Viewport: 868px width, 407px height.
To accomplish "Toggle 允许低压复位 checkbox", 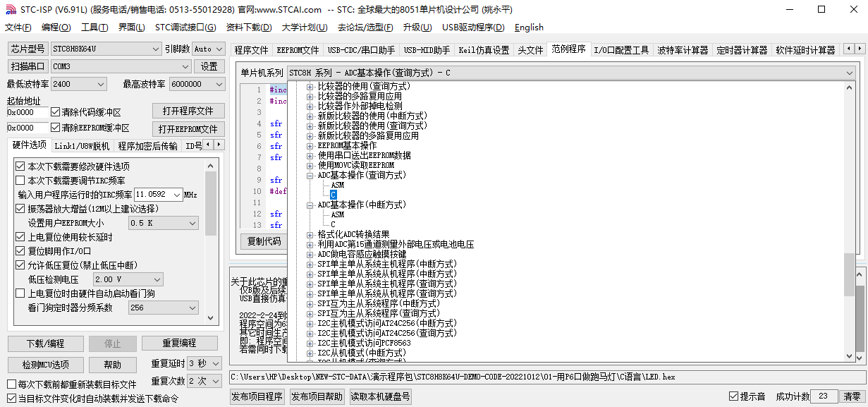I will tap(20, 265).
